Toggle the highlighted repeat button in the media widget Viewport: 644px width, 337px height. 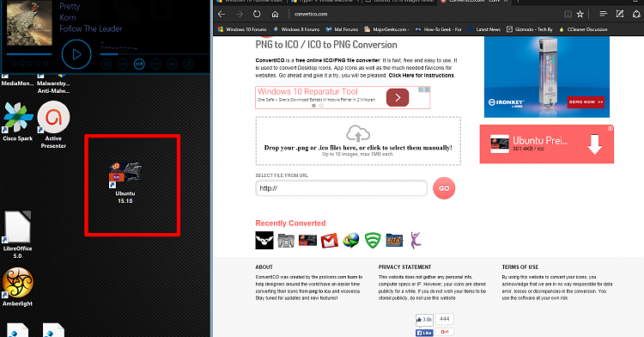[x=139, y=64]
